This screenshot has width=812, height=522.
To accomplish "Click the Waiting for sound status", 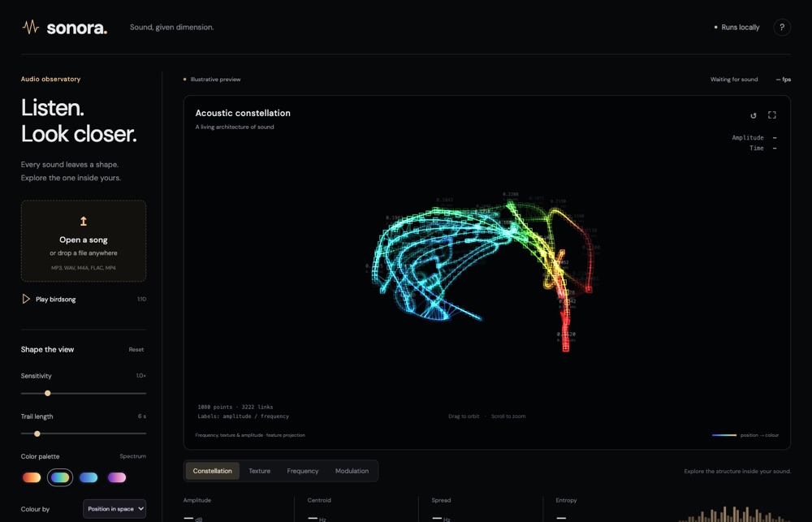I will click(734, 80).
